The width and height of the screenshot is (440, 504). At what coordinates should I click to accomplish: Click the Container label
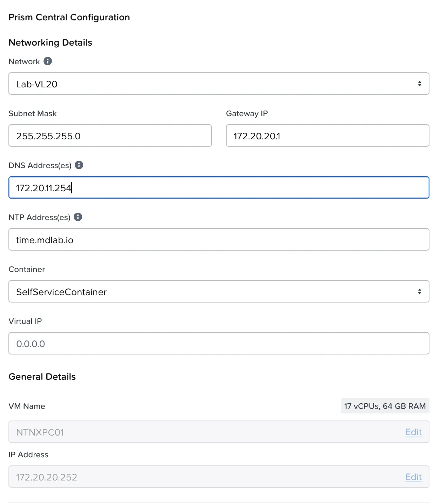click(27, 269)
